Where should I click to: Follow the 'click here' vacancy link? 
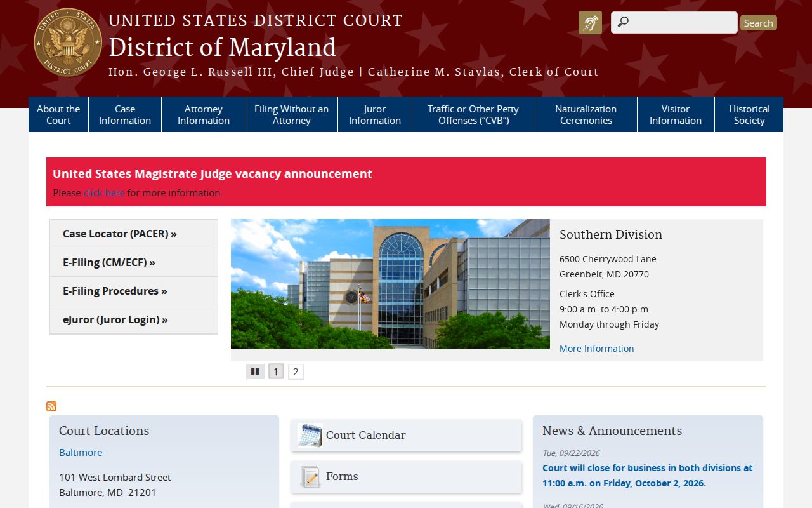104,192
